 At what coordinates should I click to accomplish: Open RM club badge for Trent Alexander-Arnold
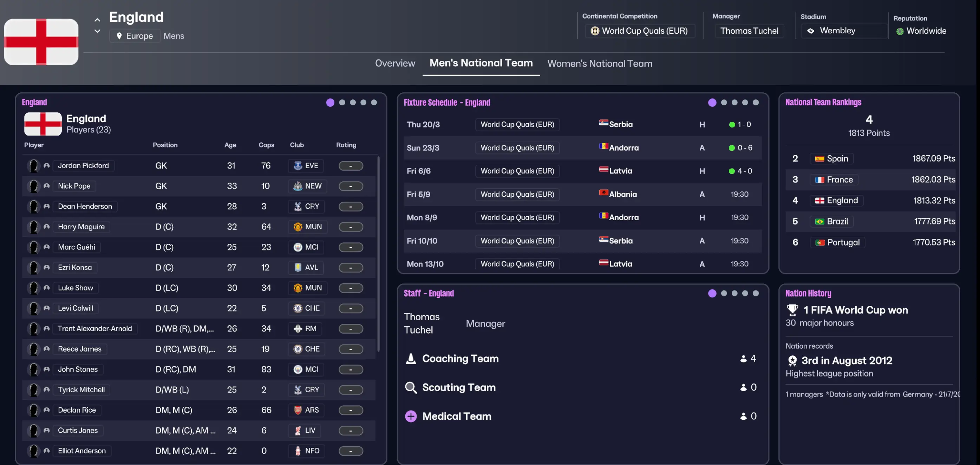point(305,329)
